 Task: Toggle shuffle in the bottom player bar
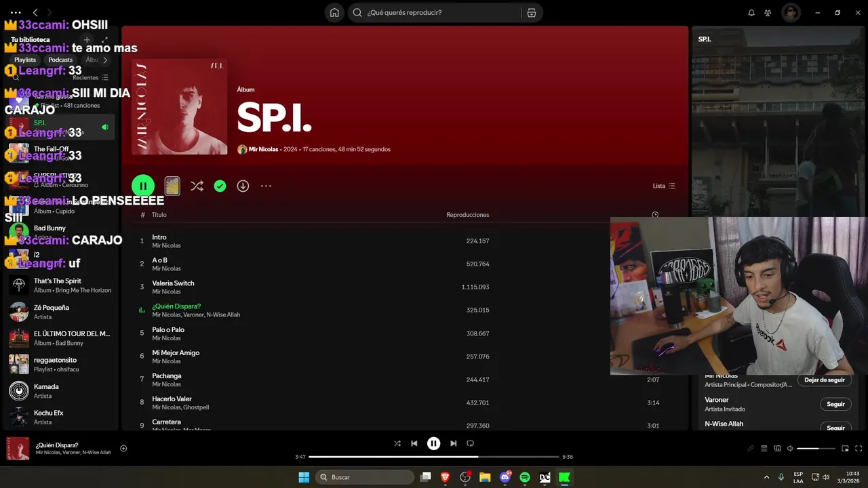[397, 443]
